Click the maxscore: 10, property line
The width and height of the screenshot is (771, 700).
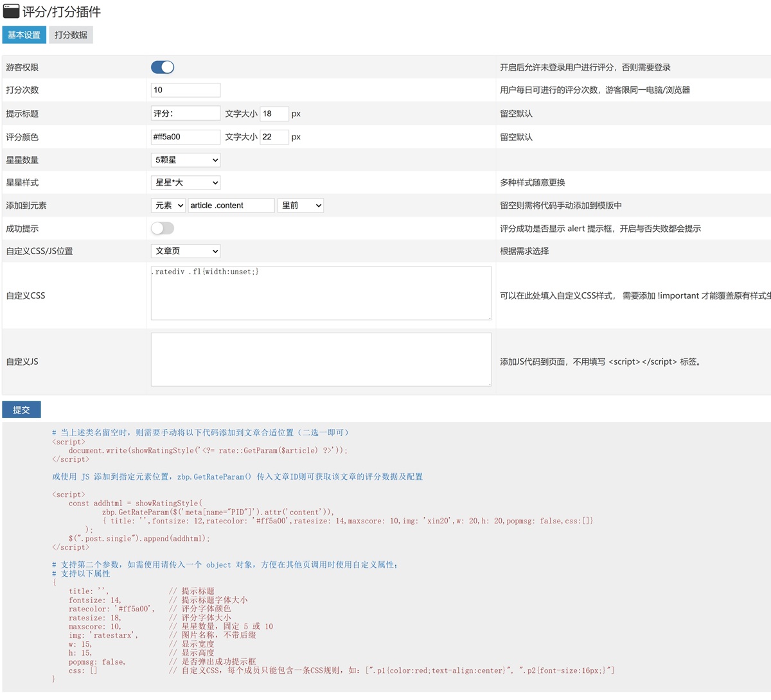pyautogui.click(x=95, y=626)
